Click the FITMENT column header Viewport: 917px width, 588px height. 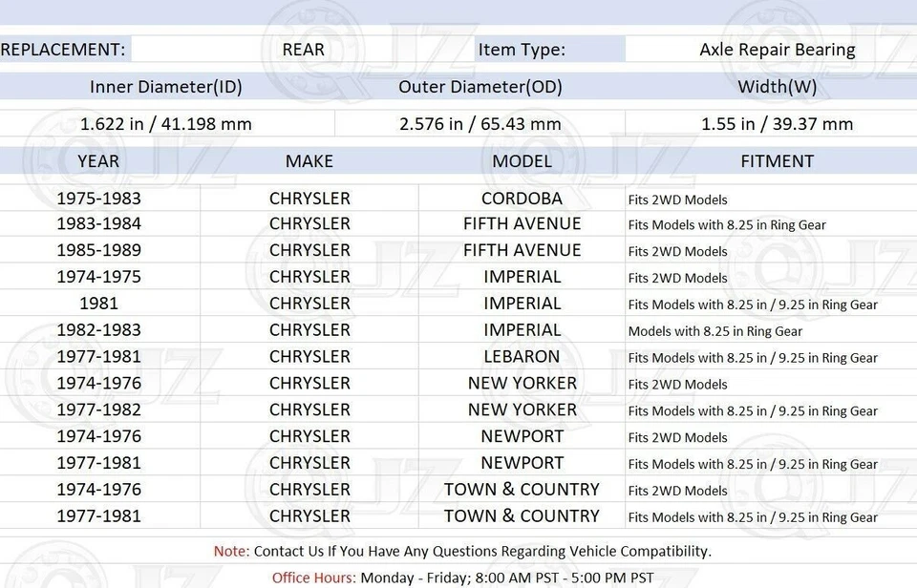[x=778, y=160]
